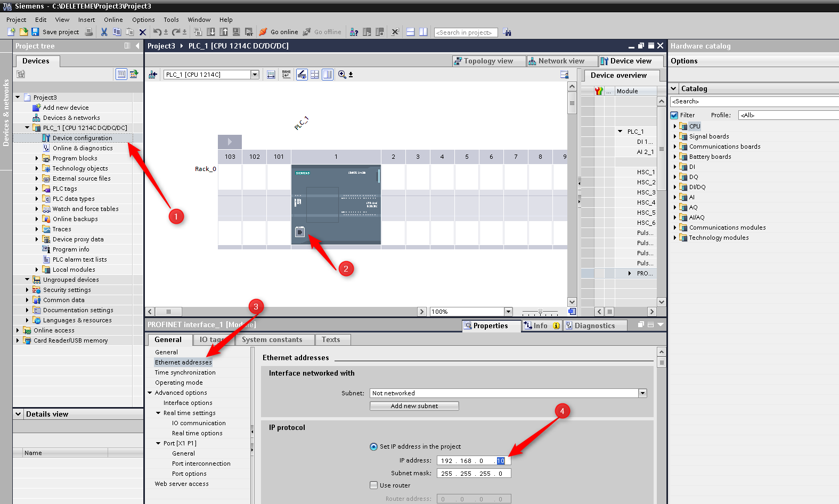Open the Subnet dropdown list

[x=642, y=393]
